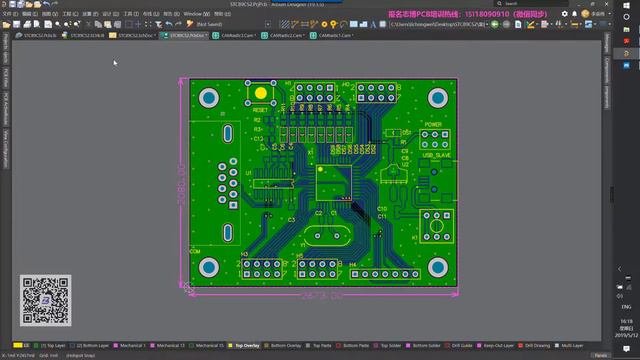Image resolution: width=640 pixels, height=360 pixels.
Task: Click the Search field in title bar
Action: point(530,4)
